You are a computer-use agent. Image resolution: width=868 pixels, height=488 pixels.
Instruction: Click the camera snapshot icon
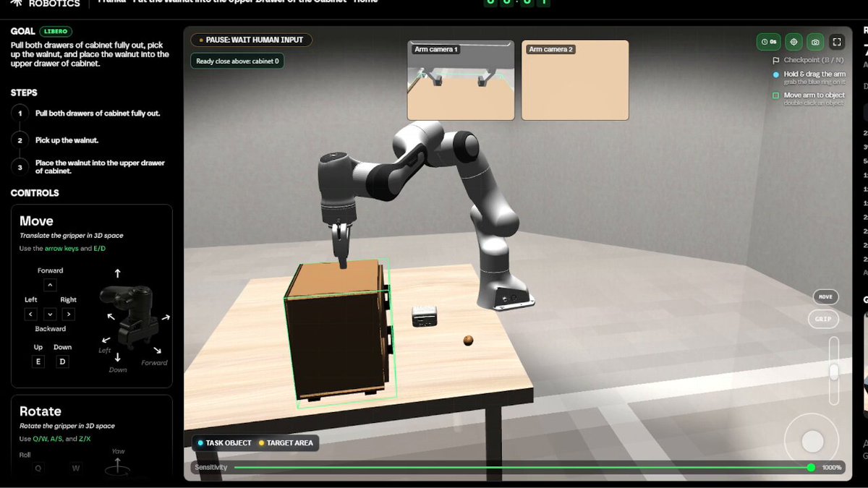(815, 42)
